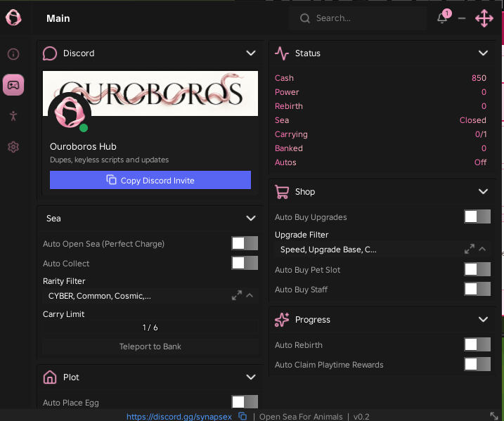Expand the Rarity Filter list fullscreen icon
This screenshot has height=421, width=504.
tap(237, 295)
